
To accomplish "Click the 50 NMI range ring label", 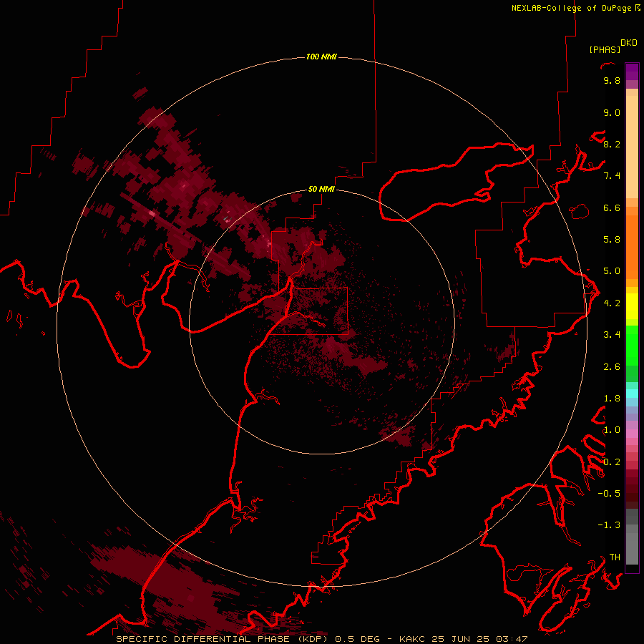I will (321, 189).
